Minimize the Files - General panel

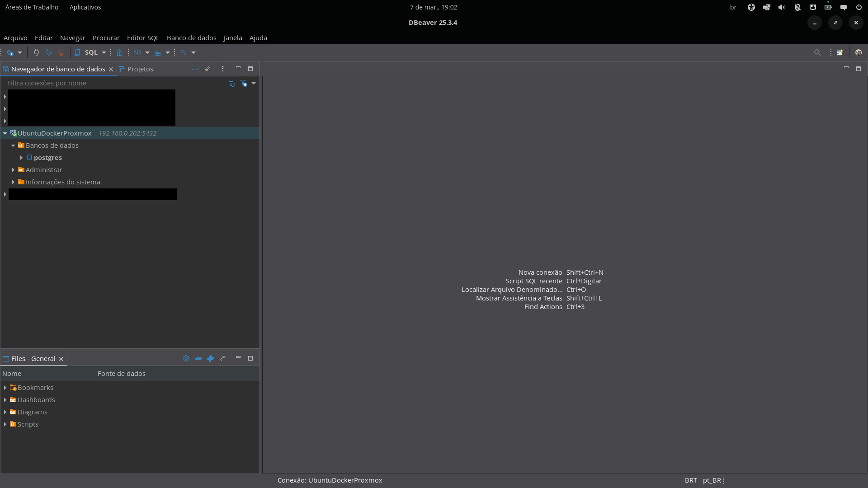[238, 358]
